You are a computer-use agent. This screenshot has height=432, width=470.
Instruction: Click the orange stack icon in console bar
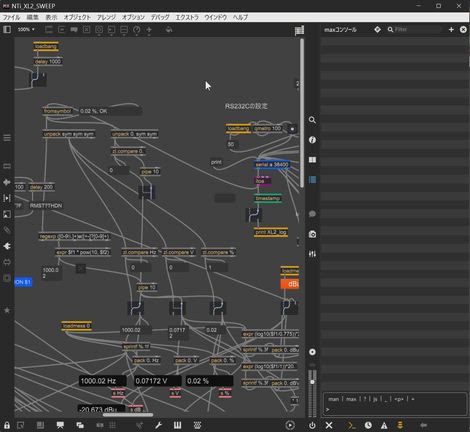[x=400, y=425]
